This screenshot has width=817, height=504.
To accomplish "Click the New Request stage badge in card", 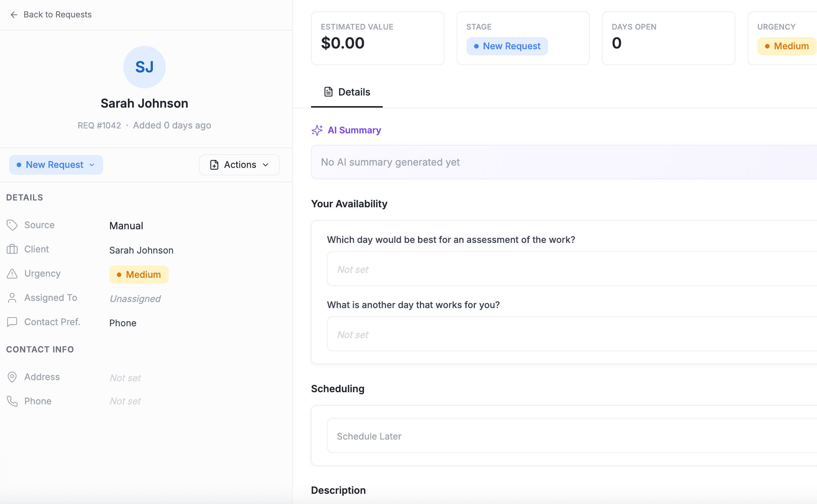I will [507, 46].
